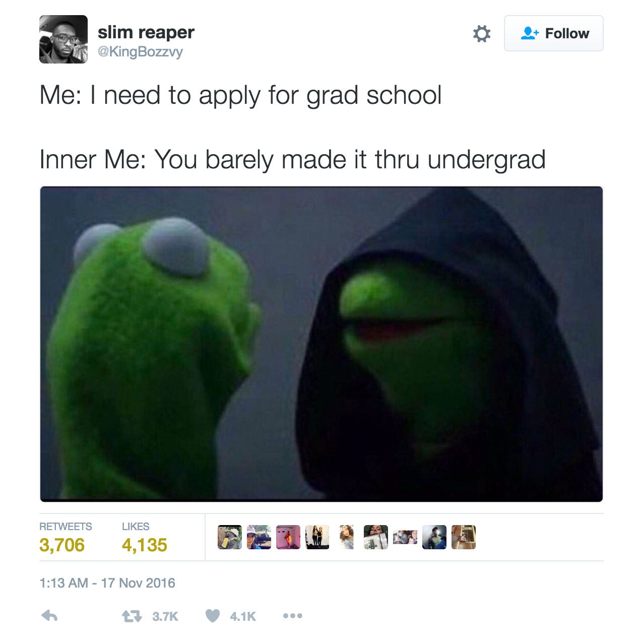Viewport: 644px width, 644px height.
Task: Like the tweet via heart icon
Action: [213, 616]
